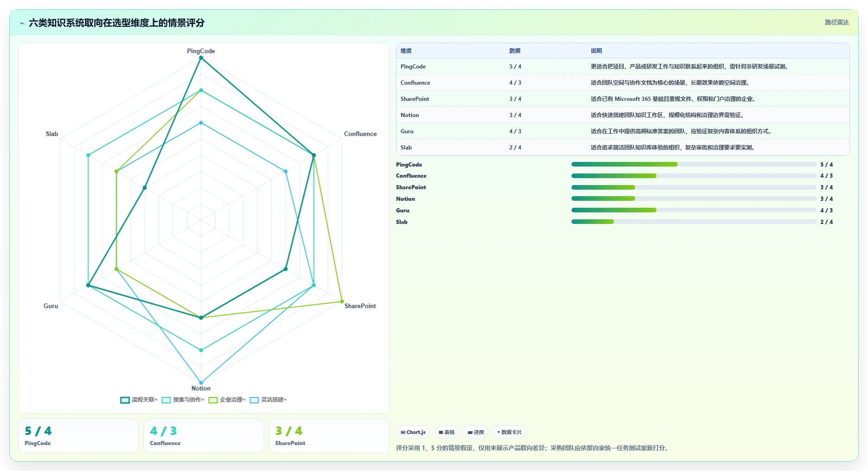Select the Guru table row name
The height and width of the screenshot is (471, 868).
click(407, 131)
